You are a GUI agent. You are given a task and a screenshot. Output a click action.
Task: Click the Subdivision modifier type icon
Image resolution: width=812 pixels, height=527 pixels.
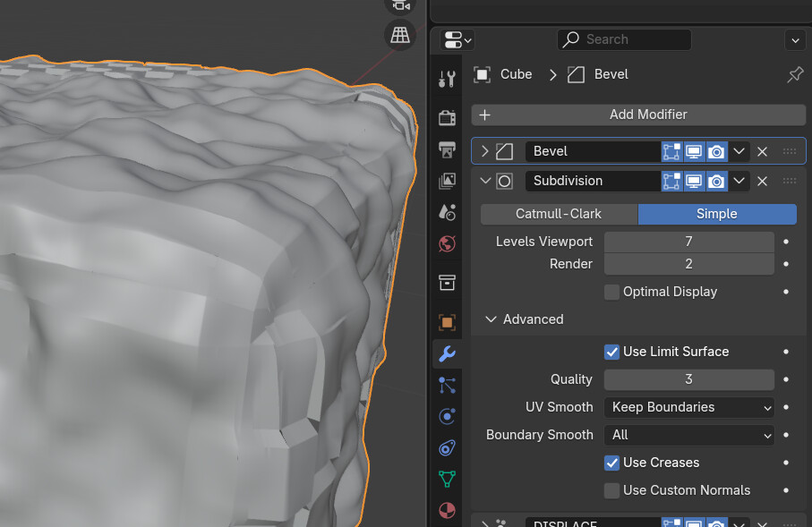click(x=504, y=182)
